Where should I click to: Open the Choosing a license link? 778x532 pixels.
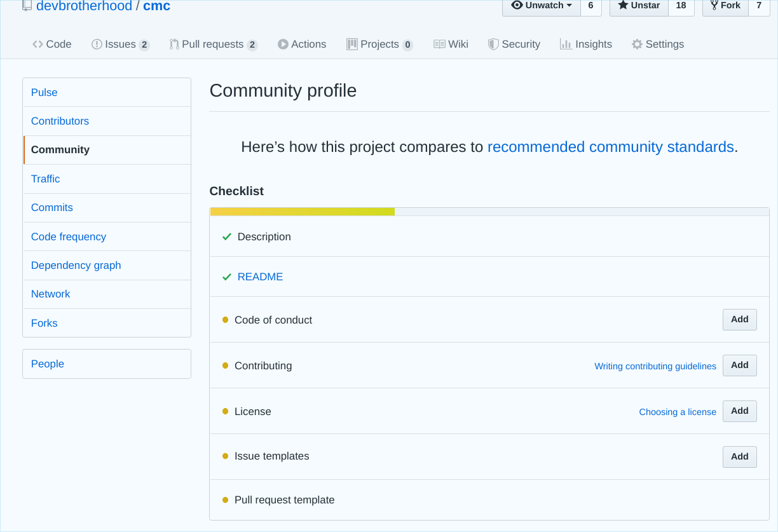[678, 412]
